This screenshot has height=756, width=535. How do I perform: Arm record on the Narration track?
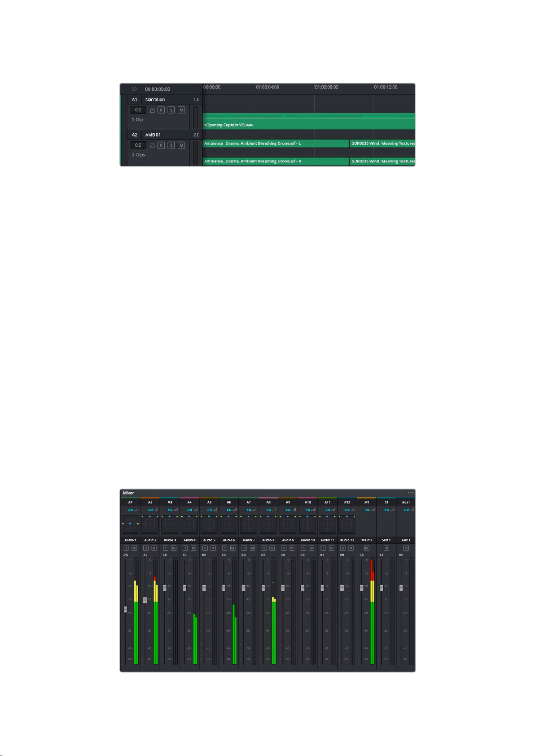pos(161,110)
